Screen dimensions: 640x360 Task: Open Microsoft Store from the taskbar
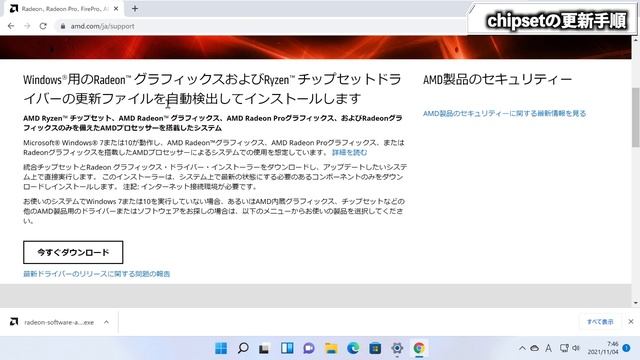(375, 348)
